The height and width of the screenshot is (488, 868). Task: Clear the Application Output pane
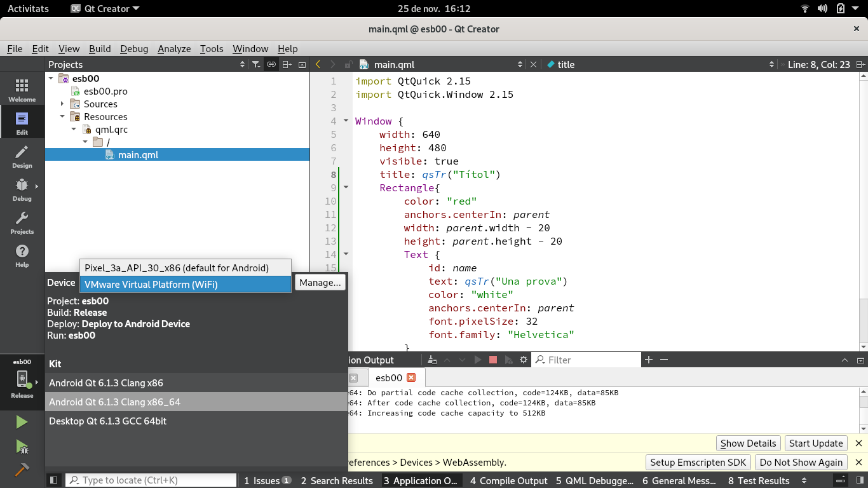click(432, 360)
